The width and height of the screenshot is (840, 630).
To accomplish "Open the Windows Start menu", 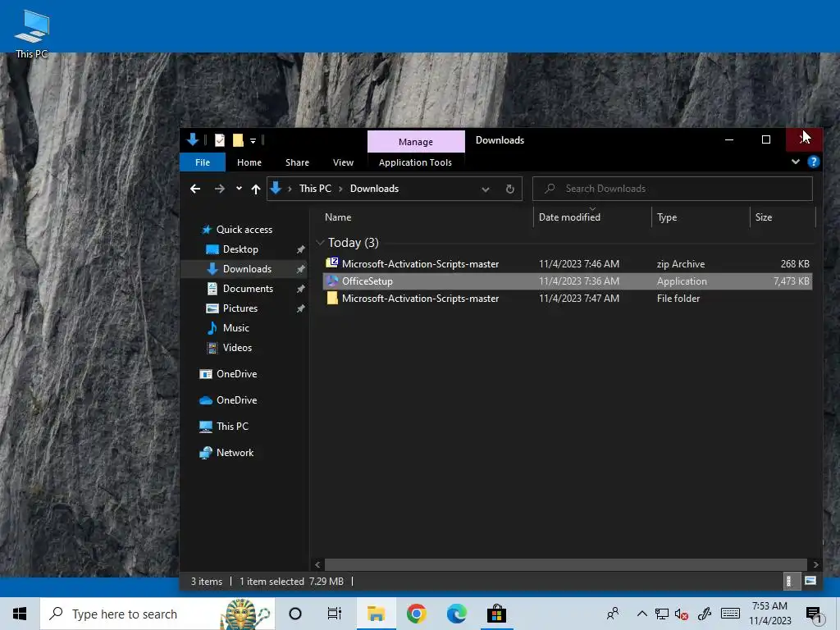I will (20, 614).
